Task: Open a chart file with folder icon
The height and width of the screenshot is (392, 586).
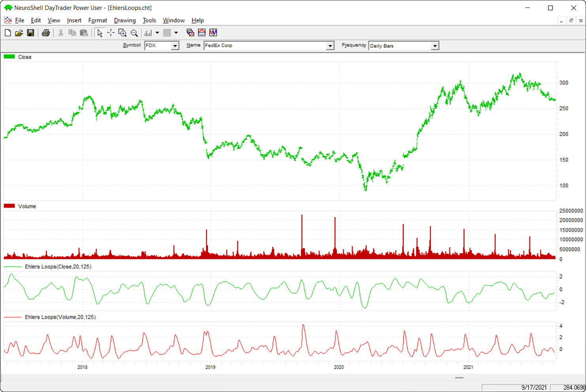Action: 19,33
